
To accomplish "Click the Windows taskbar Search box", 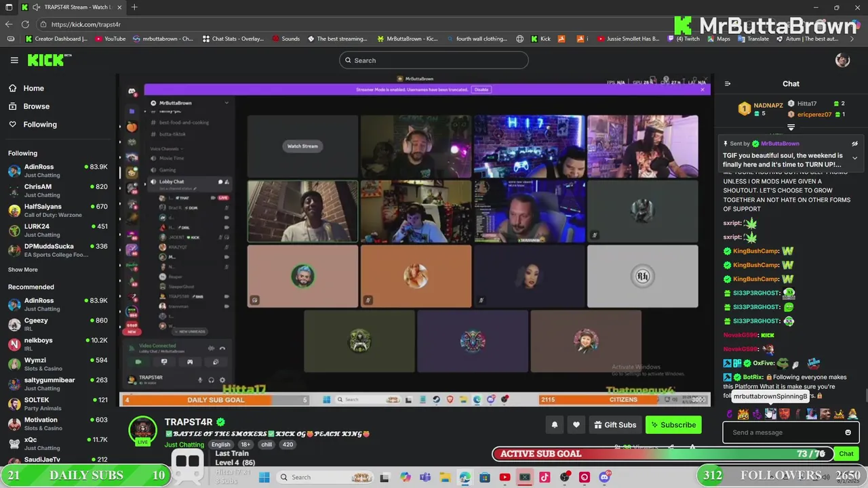I will pos(325,477).
